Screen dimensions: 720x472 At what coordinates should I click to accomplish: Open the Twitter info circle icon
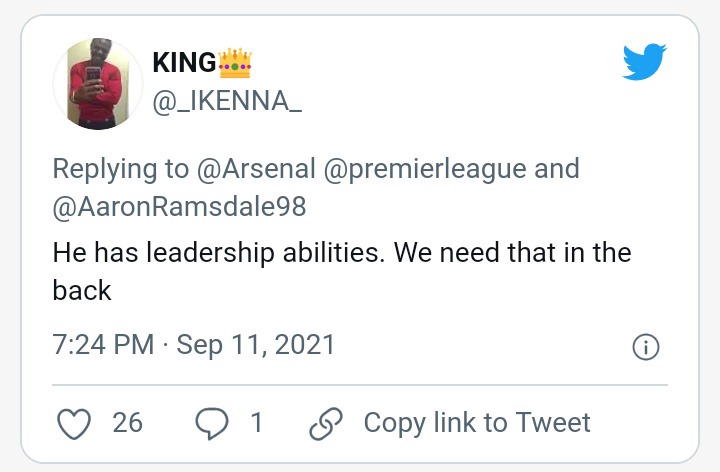[x=646, y=347]
